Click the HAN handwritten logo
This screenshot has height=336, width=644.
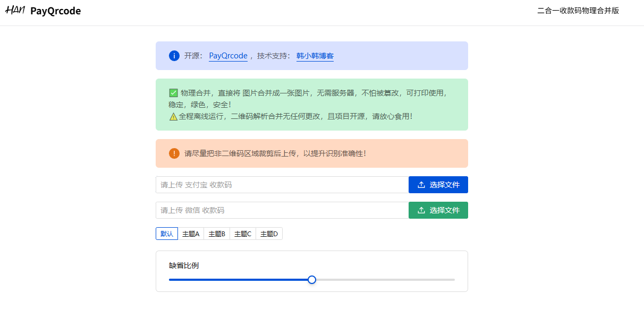[15, 10]
